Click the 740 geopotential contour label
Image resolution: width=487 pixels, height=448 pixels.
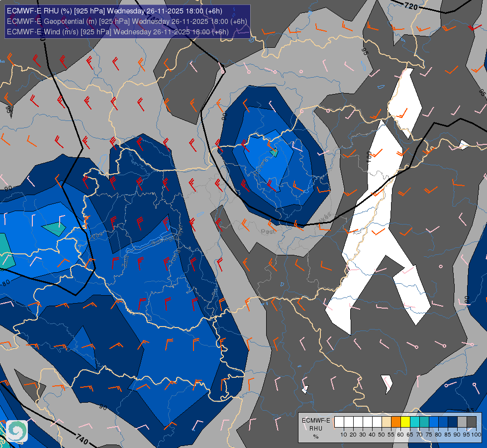(x=82, y=439)
